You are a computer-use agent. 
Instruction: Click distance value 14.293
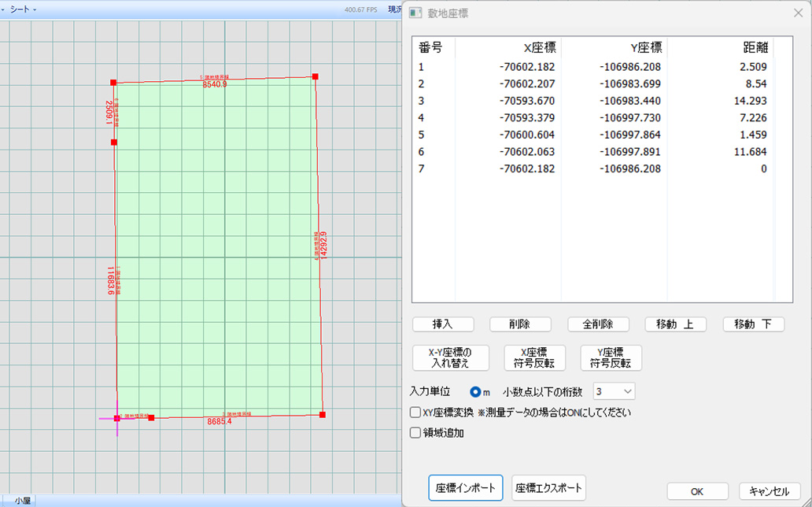click(x=751, y=101)
